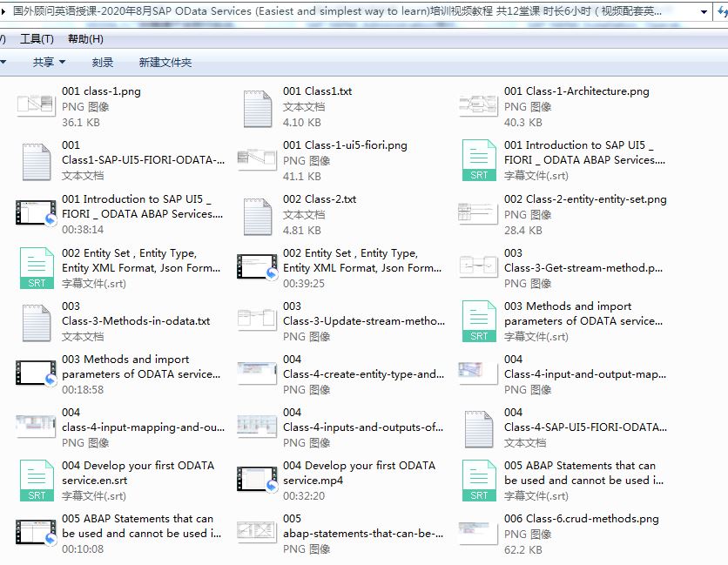Select the 002 Entity Set video icon 00:39:25
The image size is (728, 565).
pyautogui.click(x=257, y=266)
